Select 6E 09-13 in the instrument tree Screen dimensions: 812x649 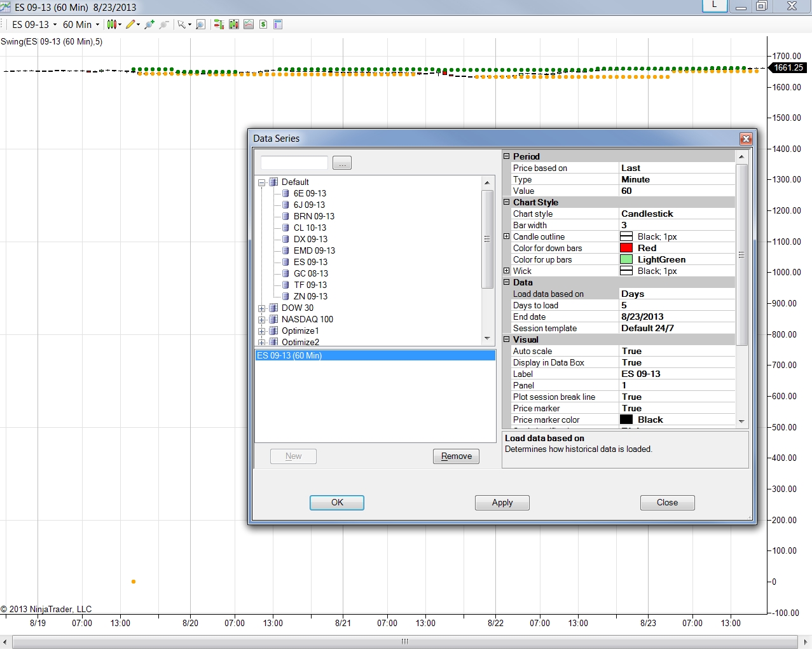pos(310,193)
